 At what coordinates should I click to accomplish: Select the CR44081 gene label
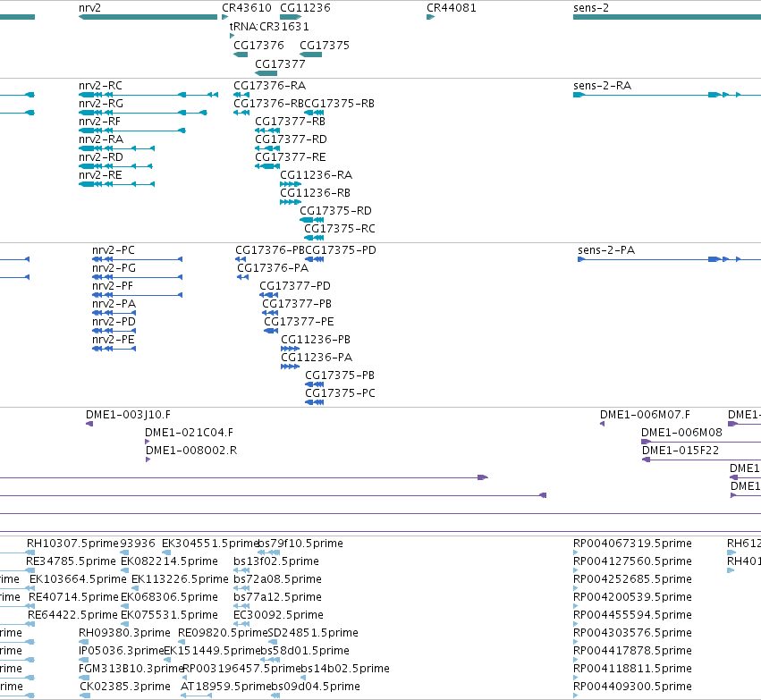coord(452,8)
